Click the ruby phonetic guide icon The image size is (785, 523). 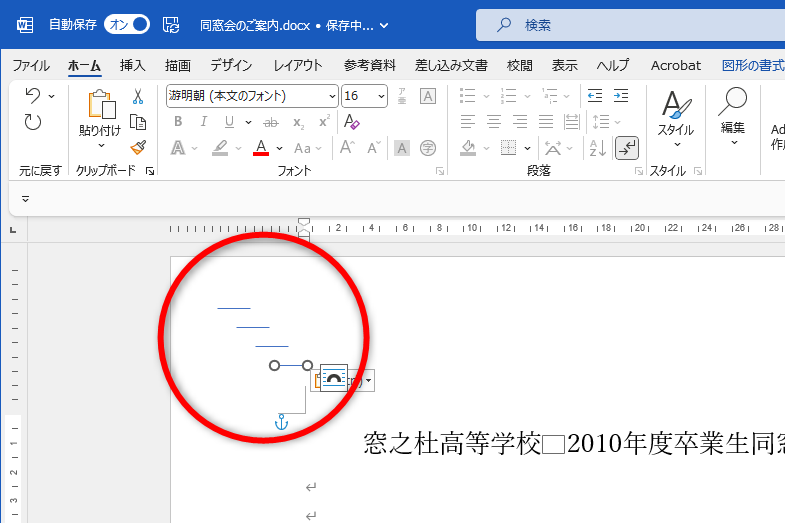pos(402,96)
